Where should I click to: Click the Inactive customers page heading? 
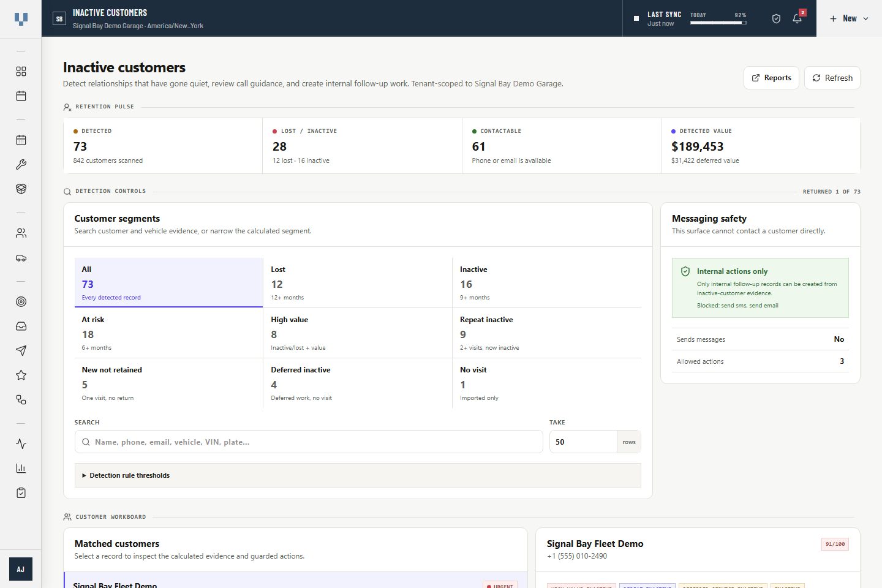(124, 67)
